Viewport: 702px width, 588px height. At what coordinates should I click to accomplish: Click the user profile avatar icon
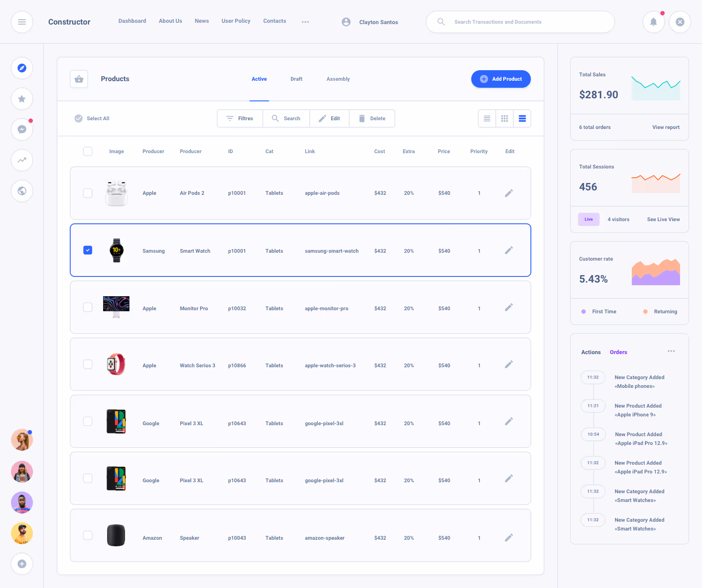pos(346,22)
